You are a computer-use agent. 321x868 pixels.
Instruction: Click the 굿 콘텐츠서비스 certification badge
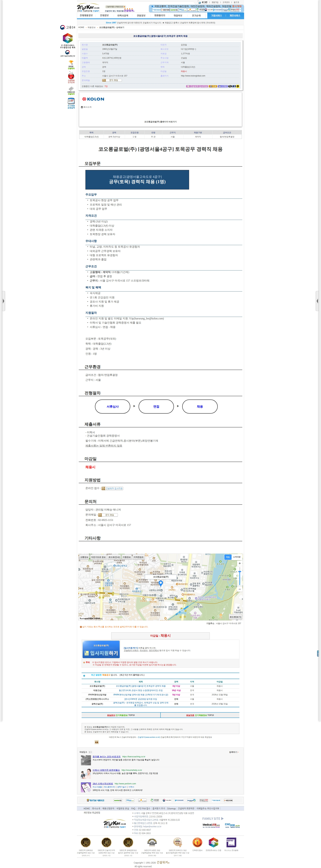[68, 40]
